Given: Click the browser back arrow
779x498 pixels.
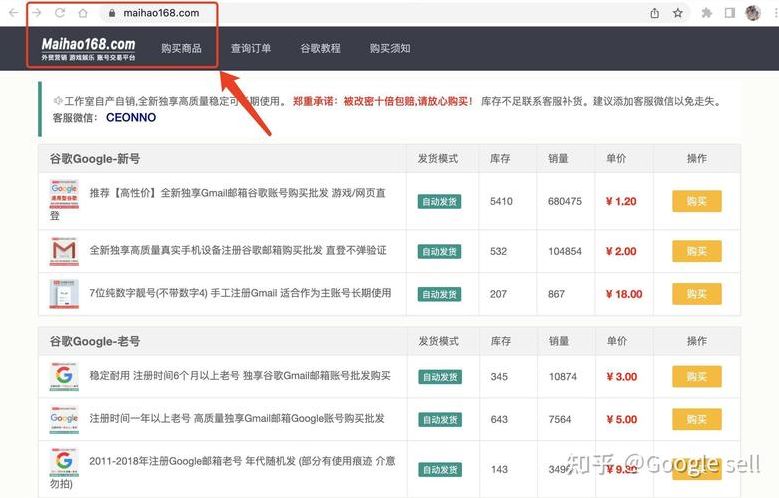Looking at the screenshot, I should (13, 13).
